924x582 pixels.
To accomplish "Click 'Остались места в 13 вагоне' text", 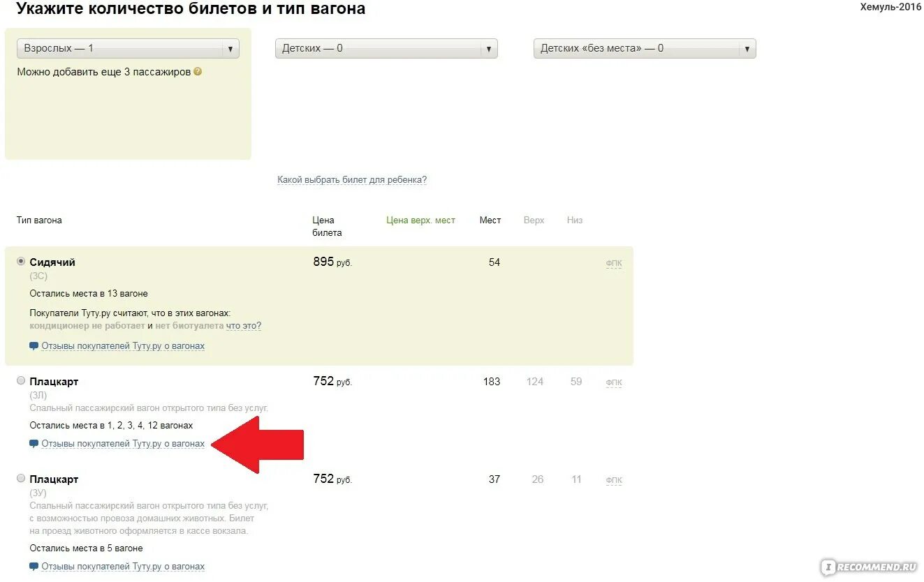I will (x=89, y=294).
